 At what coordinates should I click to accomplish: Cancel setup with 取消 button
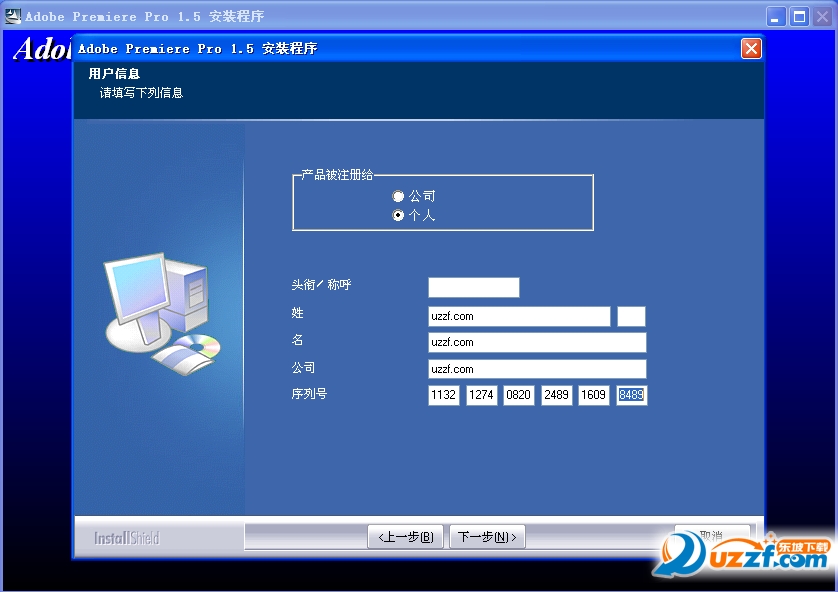click(x=712, y=535)
